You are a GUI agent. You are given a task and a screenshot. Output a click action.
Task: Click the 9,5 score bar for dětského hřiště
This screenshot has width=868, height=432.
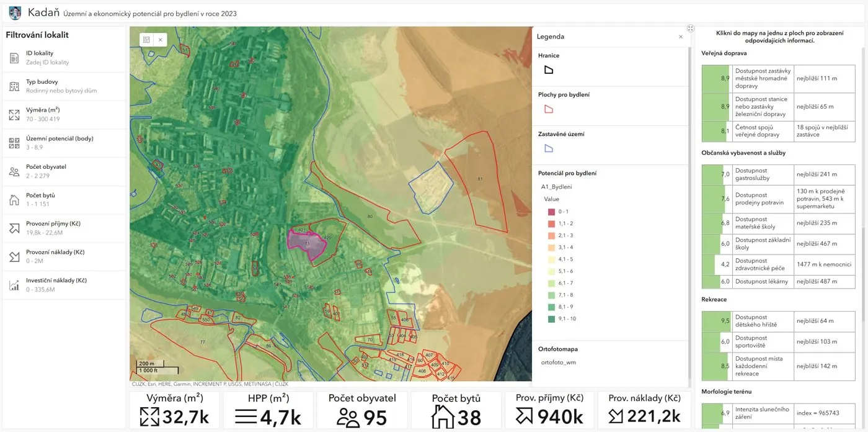coord(717,321)
